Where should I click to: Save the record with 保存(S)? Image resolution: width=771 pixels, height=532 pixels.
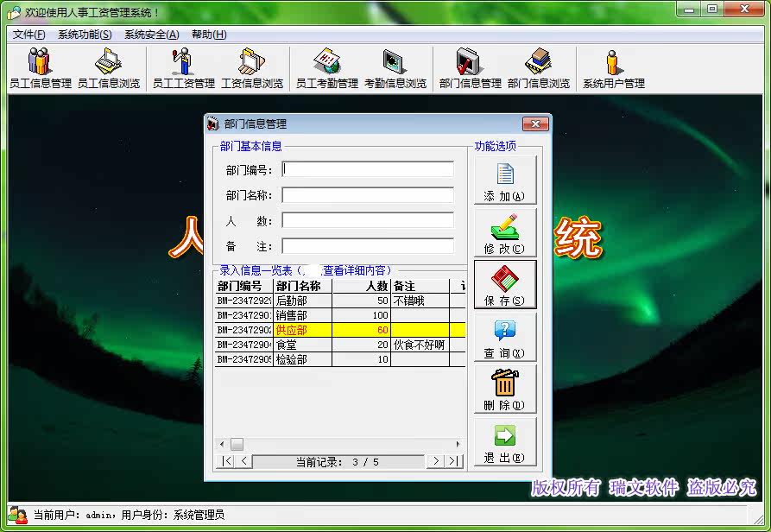pos(505,285)
